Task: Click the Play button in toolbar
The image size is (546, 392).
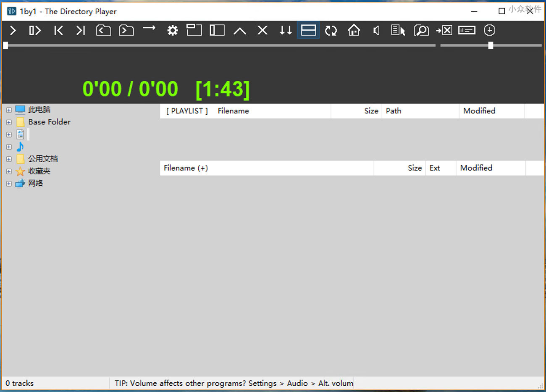Action: 13,30
